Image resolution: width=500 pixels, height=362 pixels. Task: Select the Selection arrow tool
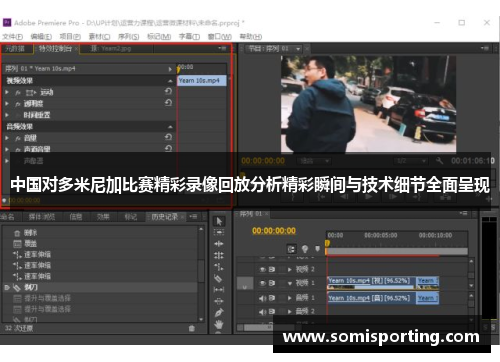219,221
